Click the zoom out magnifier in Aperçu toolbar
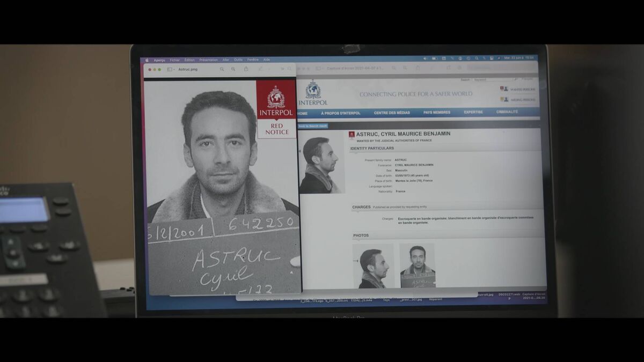Screen dimensions: 644x362 (x=222, y=69)
